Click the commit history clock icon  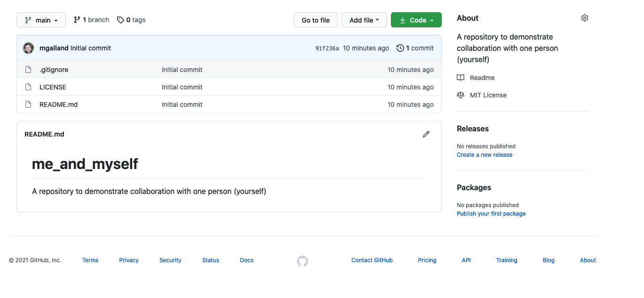400,48
